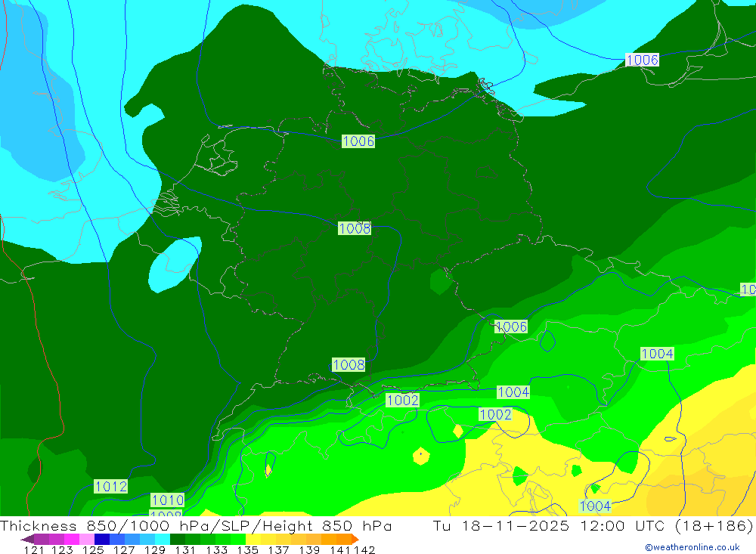Click the forecast date 'Tu 18-11-2025'
Image resolution: width=756 pixels, height=554 pixels.
click(x=501, y=525)
